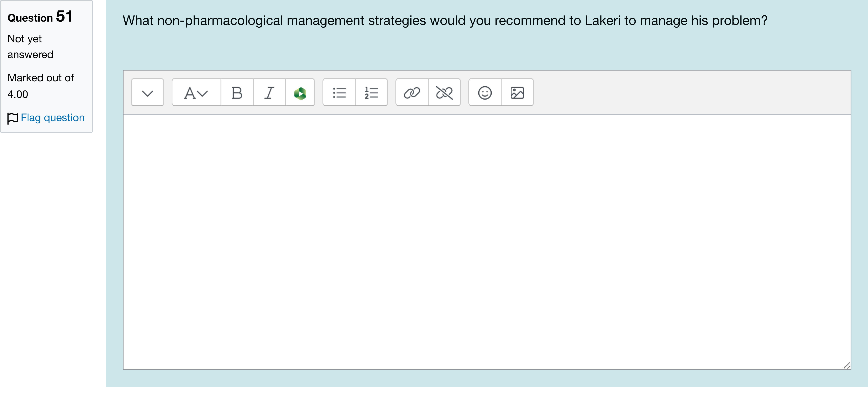
Task: Open the emoji picker
Action: tap(485, 93)
